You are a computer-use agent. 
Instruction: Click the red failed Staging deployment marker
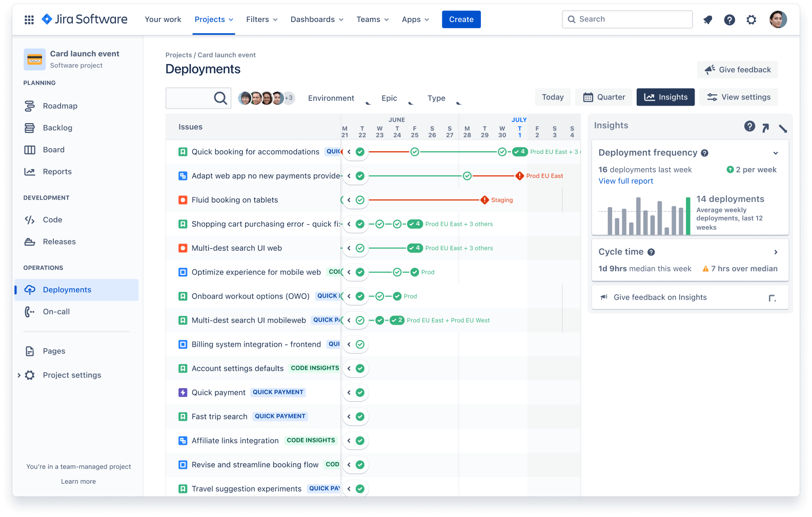click(484, 200)
